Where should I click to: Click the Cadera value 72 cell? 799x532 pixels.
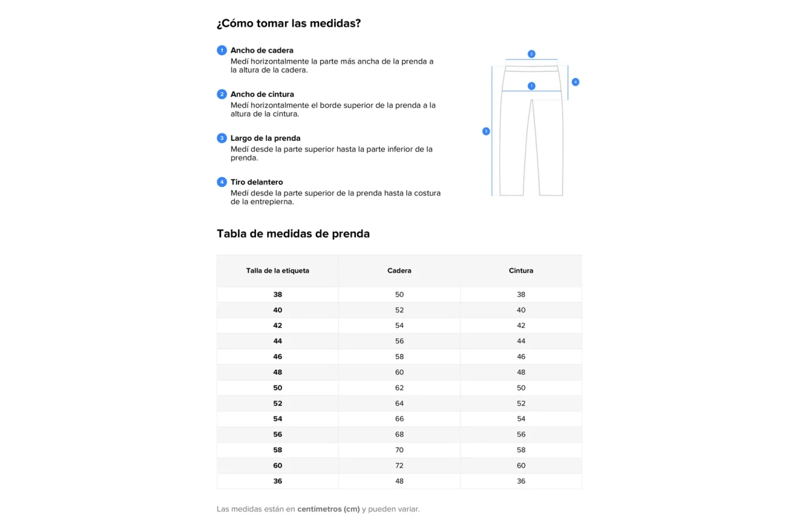point(399,466)
